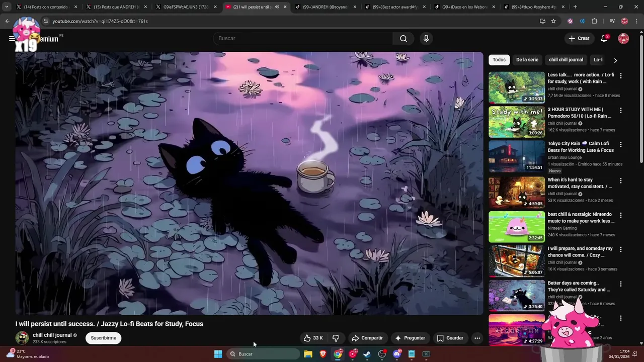Open the install/cast icon in address bar

(x=542, y=21)
